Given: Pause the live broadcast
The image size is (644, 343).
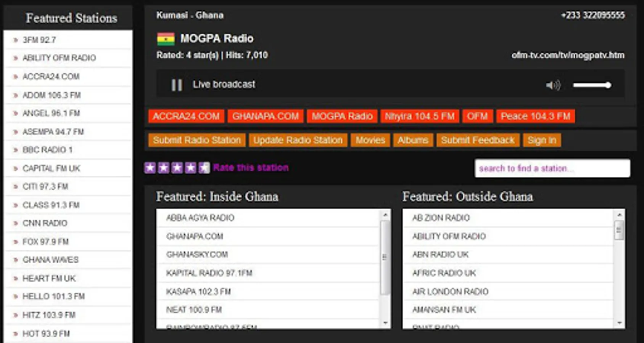Looking at the screenshot, I should 176,85.
